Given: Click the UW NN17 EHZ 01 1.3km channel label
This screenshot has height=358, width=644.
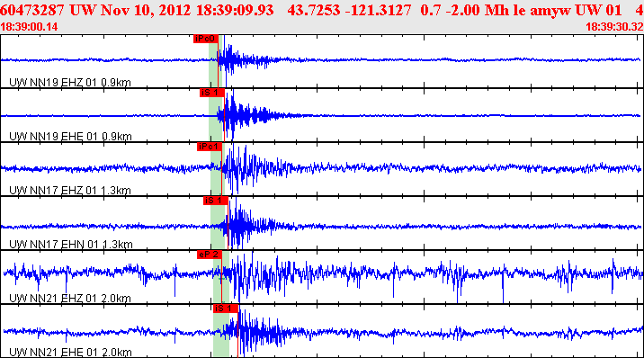Looking at the screenshot, I should [70, 191].
